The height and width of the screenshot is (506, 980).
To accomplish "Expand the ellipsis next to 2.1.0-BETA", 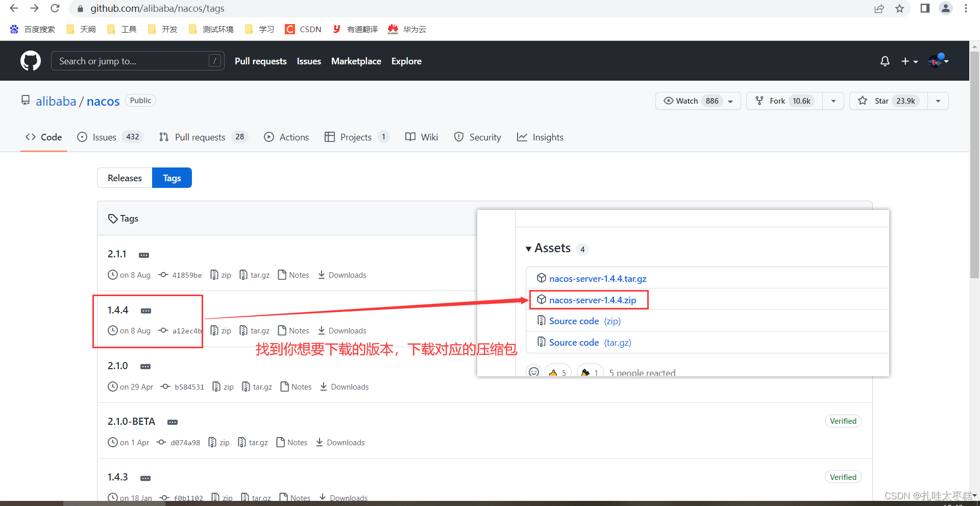I will pyautogui.click(x=173, y=422).
